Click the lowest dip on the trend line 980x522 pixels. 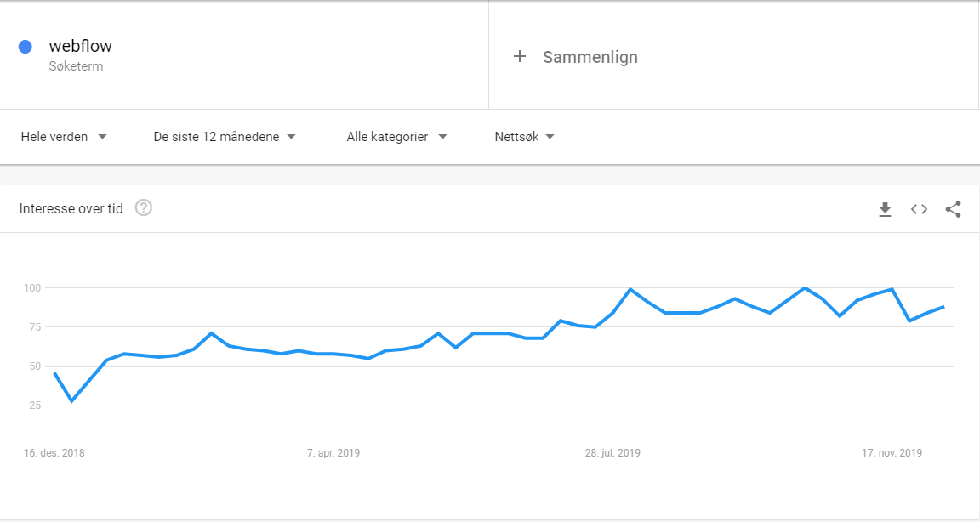(x=71, y=401)
